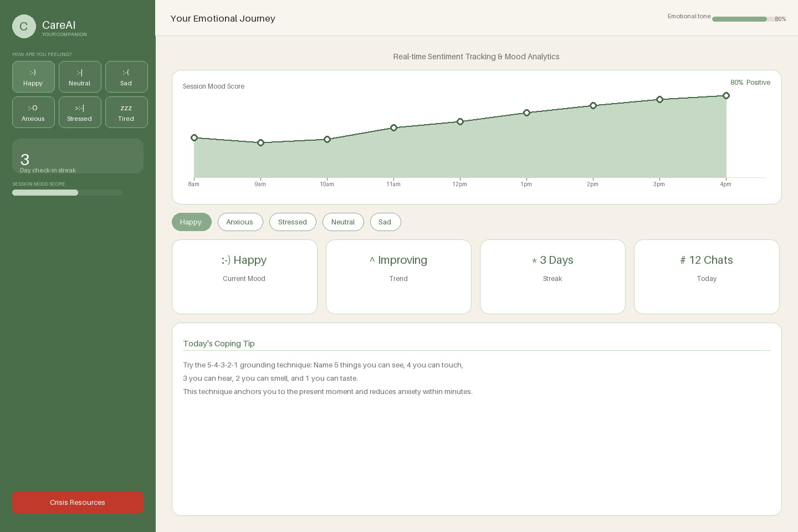Click the 'Your Emotional Journey' page title
This screenshot has height=532, width=798.
click(x=223, y=18)
